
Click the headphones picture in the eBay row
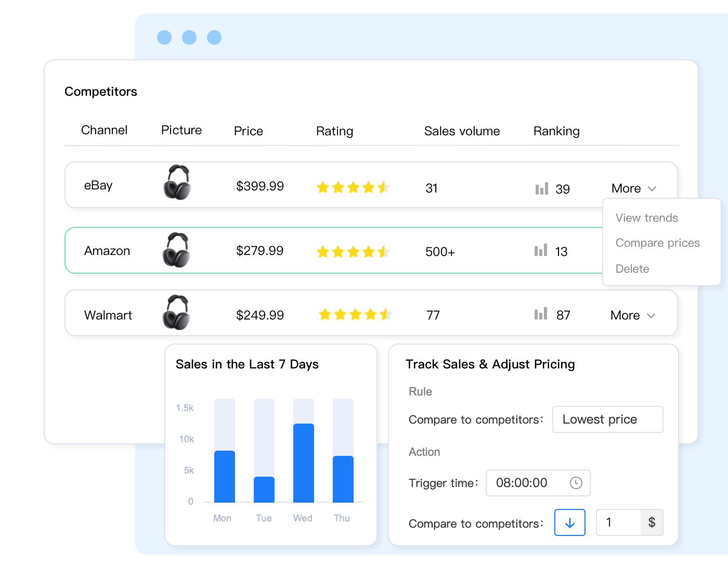click(178, 183)
